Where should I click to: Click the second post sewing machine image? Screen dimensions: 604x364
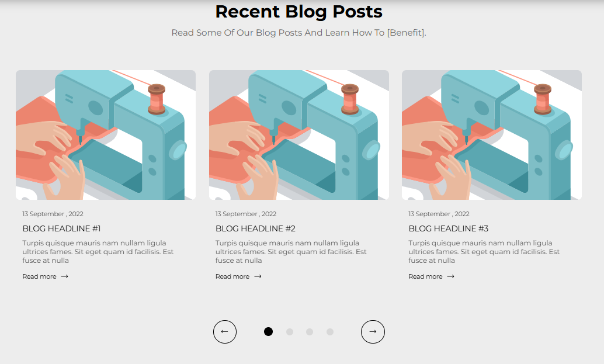pyautogui.click(x=299, y=135)
